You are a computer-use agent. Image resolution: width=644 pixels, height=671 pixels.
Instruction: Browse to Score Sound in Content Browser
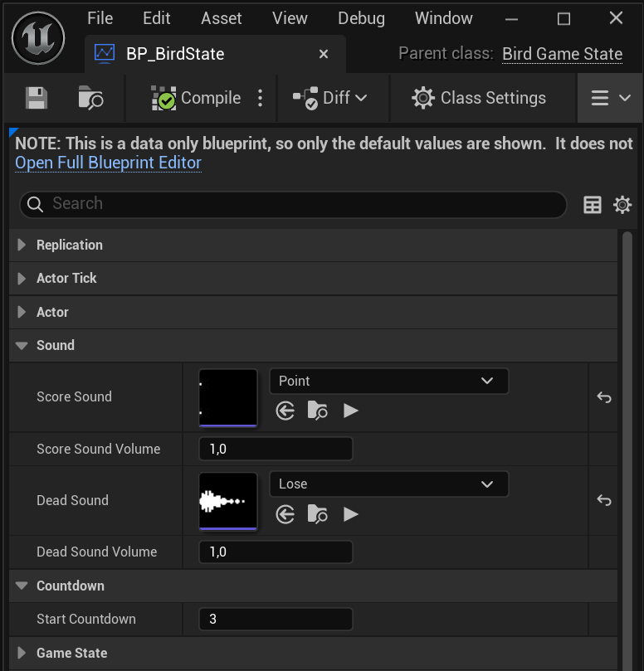tap(317, 411)
